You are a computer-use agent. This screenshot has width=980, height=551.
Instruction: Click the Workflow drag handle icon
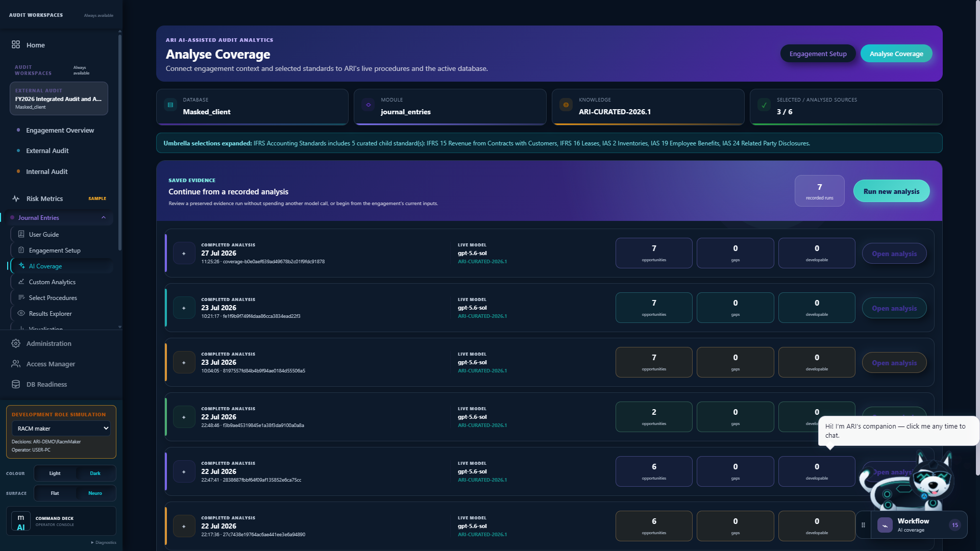(863, 525)
